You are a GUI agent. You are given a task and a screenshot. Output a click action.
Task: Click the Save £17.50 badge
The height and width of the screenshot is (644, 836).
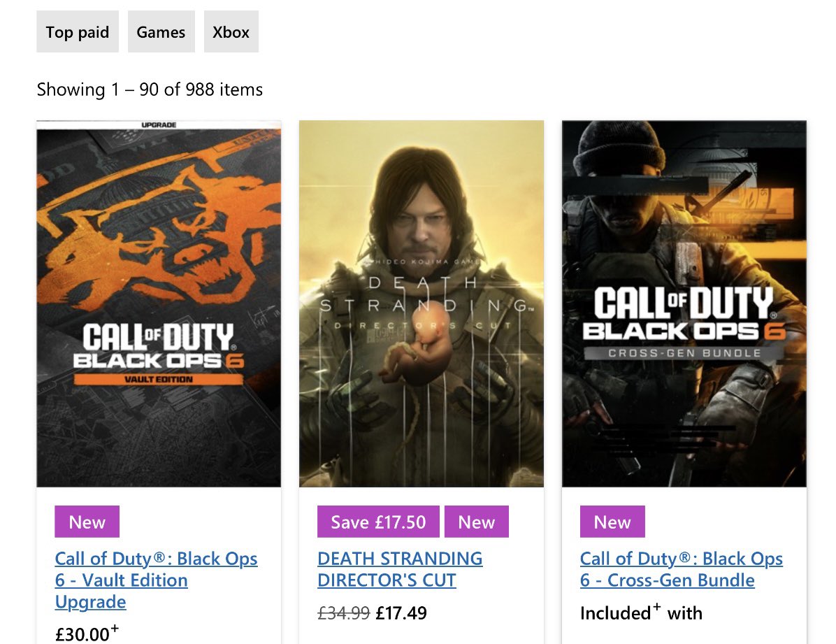[x=378, y=521]
